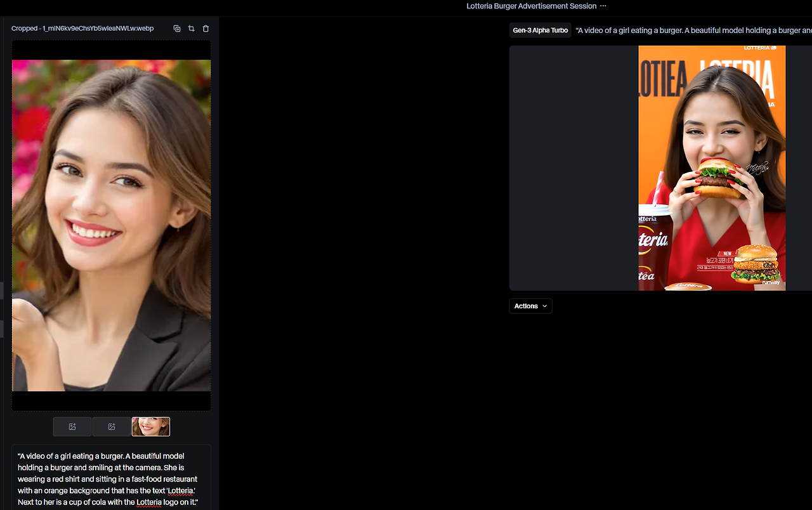Open the three-dot session options menu

603,6
